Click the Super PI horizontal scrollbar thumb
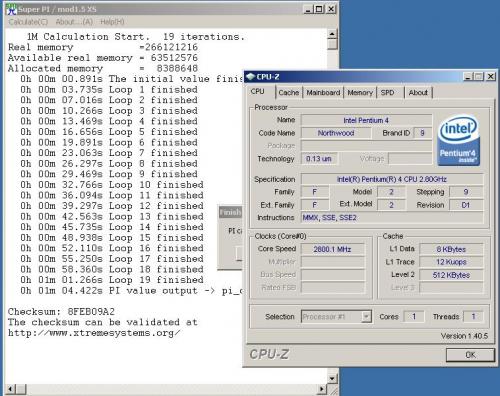The image size is (500, 396). (x=21, y=389)
